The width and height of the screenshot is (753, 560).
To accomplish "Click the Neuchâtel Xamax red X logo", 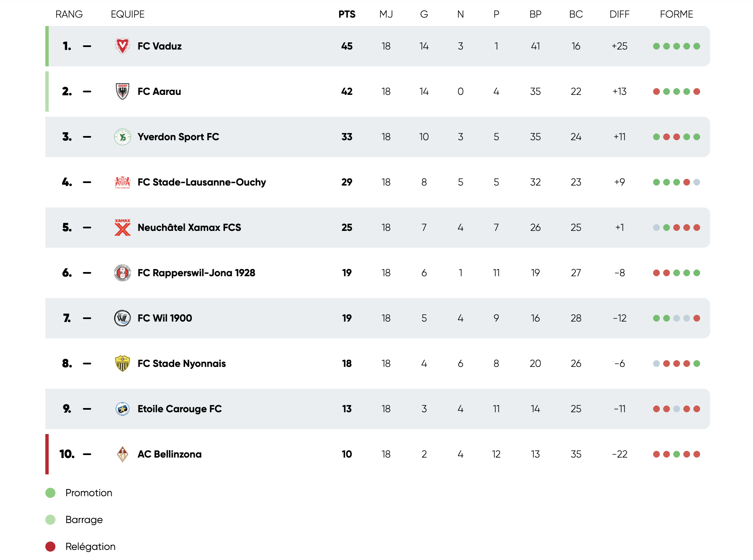I will [x=122, y=228].
